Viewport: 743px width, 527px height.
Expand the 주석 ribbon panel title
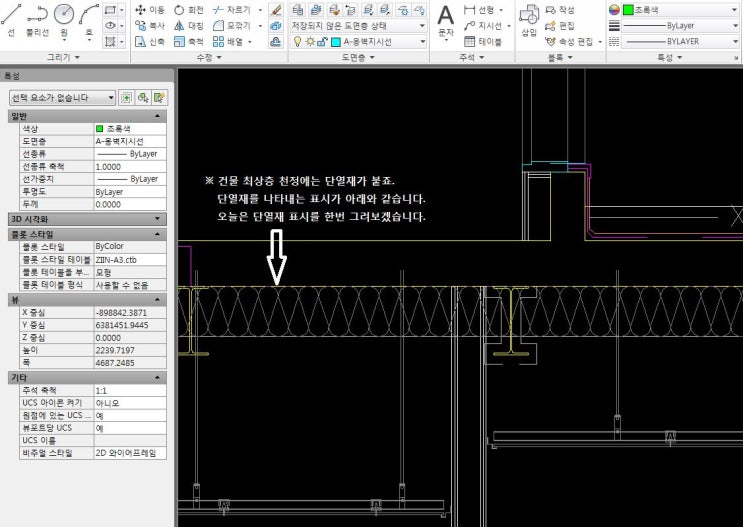point(471,57)
